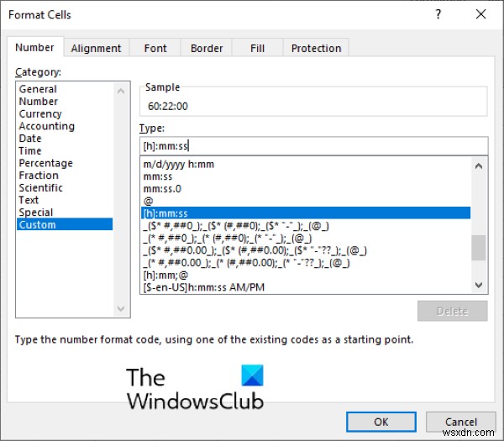Choose the Special category
Screen dimensions: 504x441
click(x=65, y=213)
